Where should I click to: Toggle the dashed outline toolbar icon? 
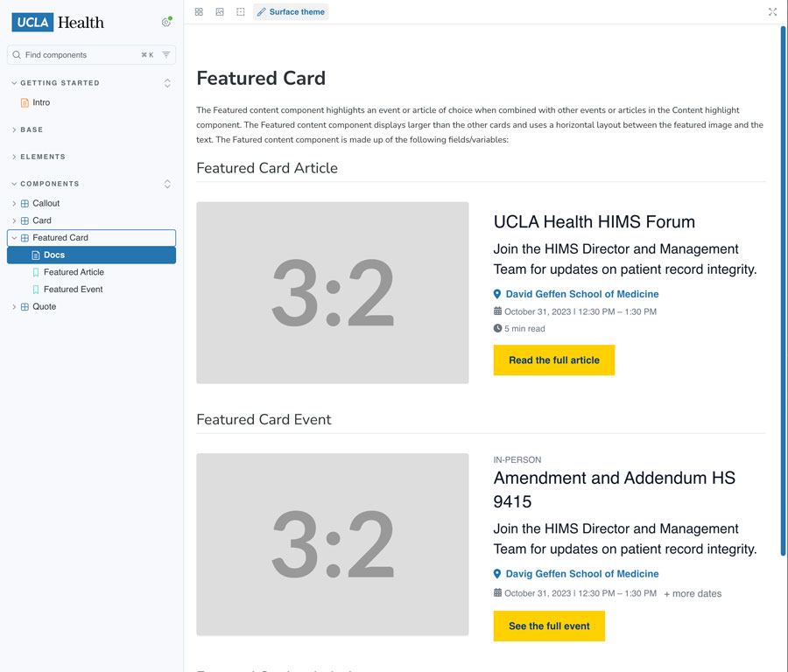pyautogui.click(x=241, y=12)
